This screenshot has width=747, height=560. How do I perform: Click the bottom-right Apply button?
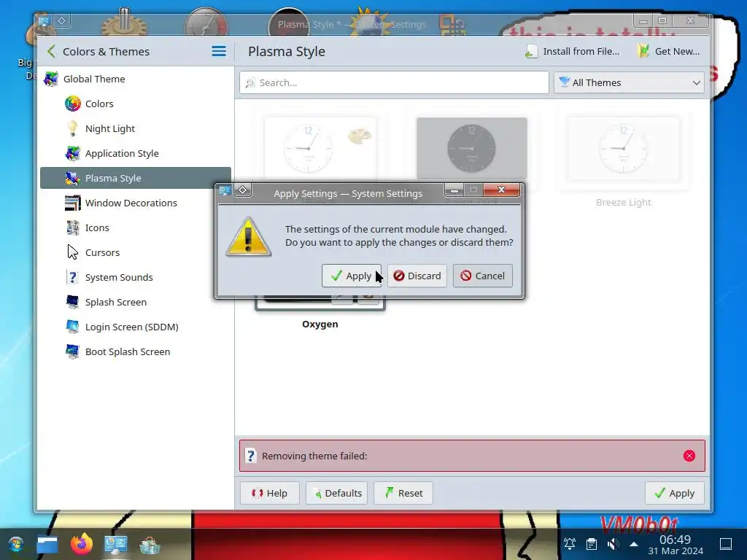pos(675,493)
